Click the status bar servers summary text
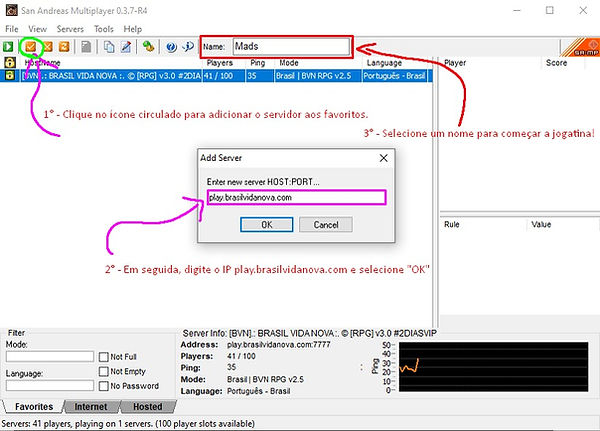 [128, 424]
